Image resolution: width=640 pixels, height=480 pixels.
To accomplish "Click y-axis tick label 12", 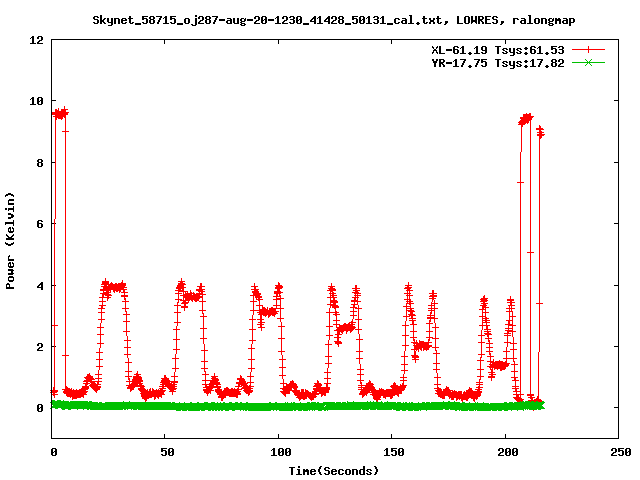I will [36, 40].
